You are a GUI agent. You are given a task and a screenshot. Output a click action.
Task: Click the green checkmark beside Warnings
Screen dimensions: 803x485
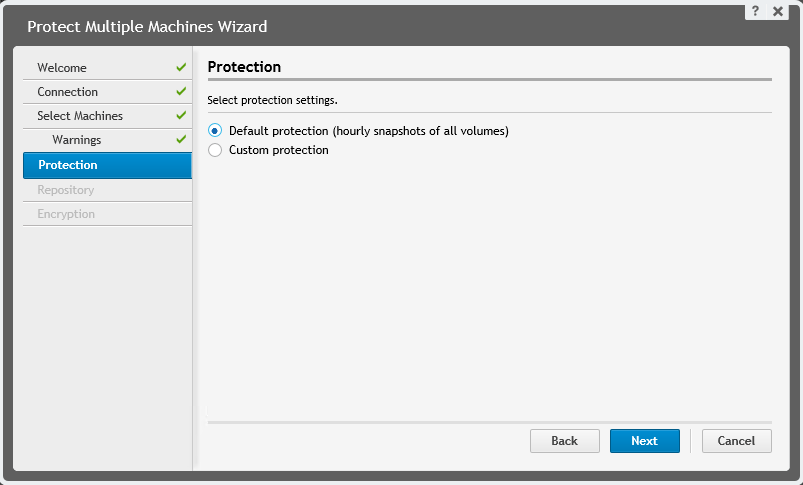pos(181,140)
